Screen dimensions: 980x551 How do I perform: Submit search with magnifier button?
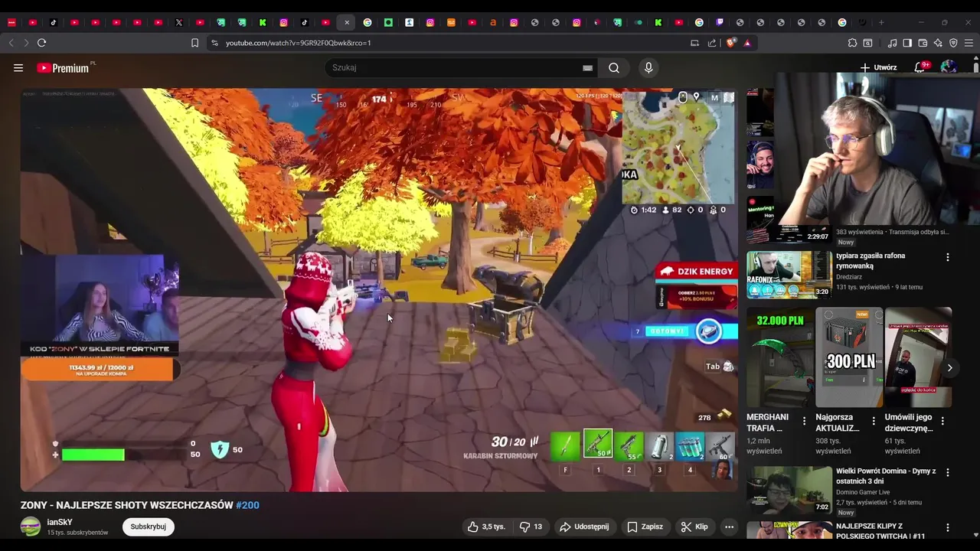[x=614, y=68]
